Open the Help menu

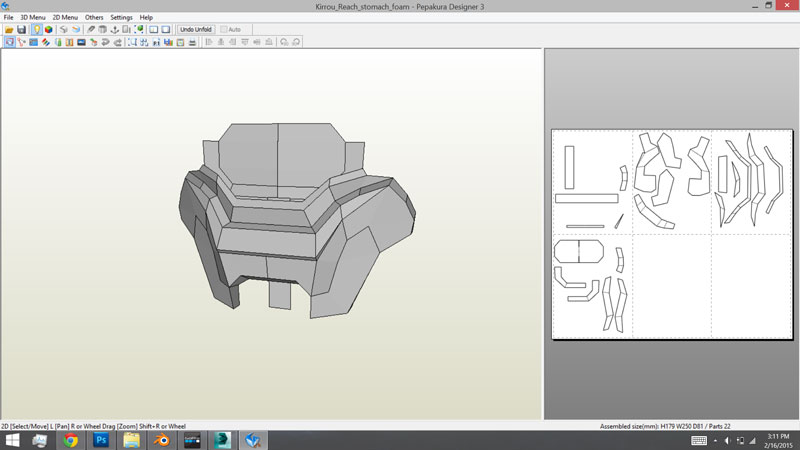pos(146,17)
